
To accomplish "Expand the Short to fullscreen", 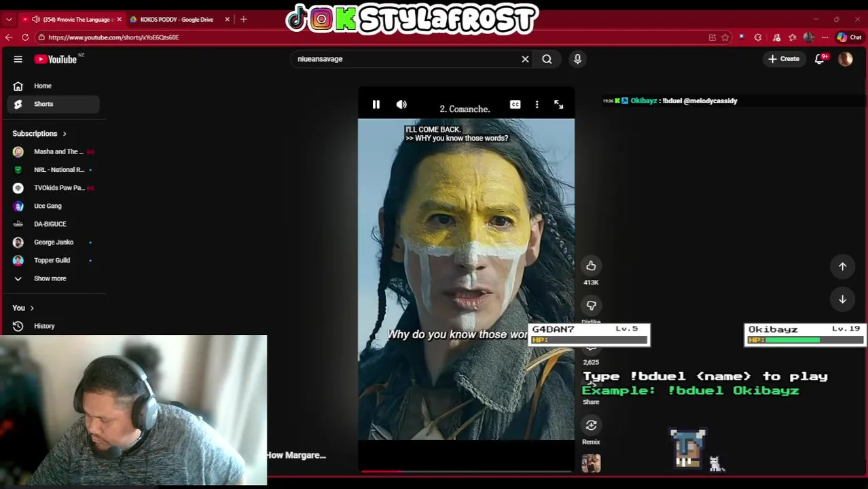I will (558, 105).
